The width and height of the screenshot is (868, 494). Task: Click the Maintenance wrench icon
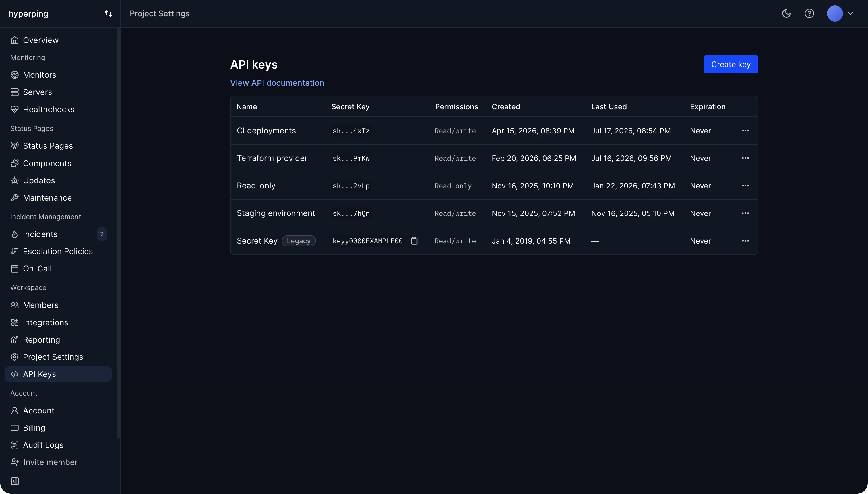point(15,198)
